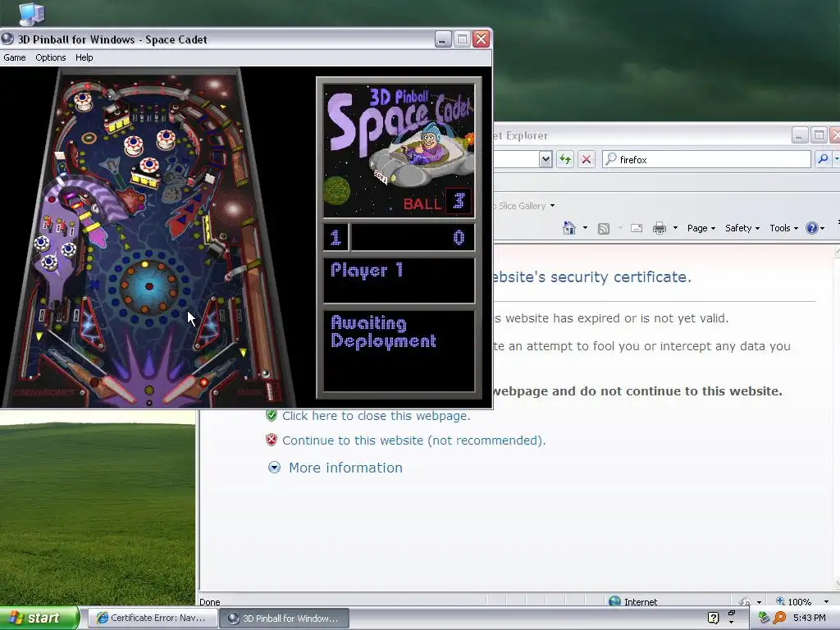Open the Print dropdown arrow

coord(676,228)
